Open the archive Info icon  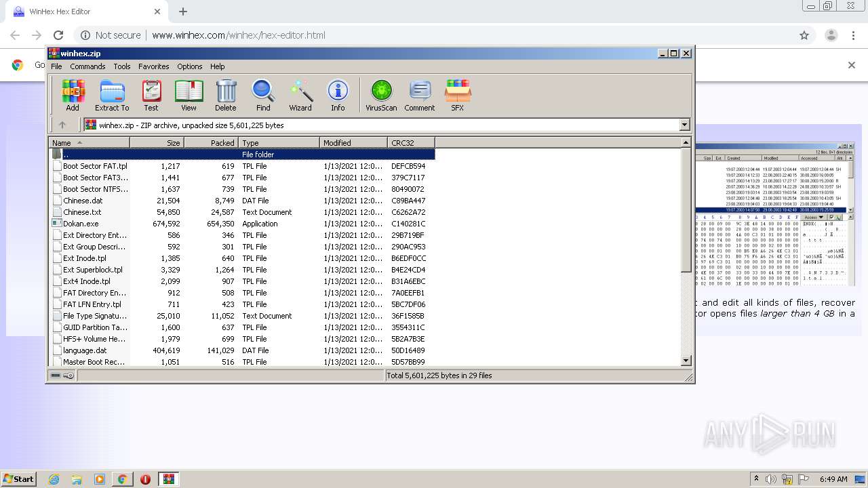point(338,95)
